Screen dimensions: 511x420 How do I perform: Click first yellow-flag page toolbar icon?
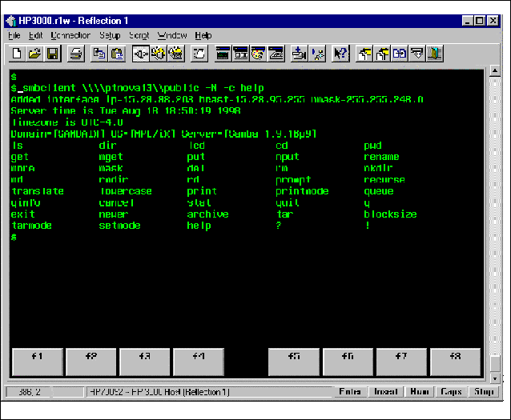364,54
